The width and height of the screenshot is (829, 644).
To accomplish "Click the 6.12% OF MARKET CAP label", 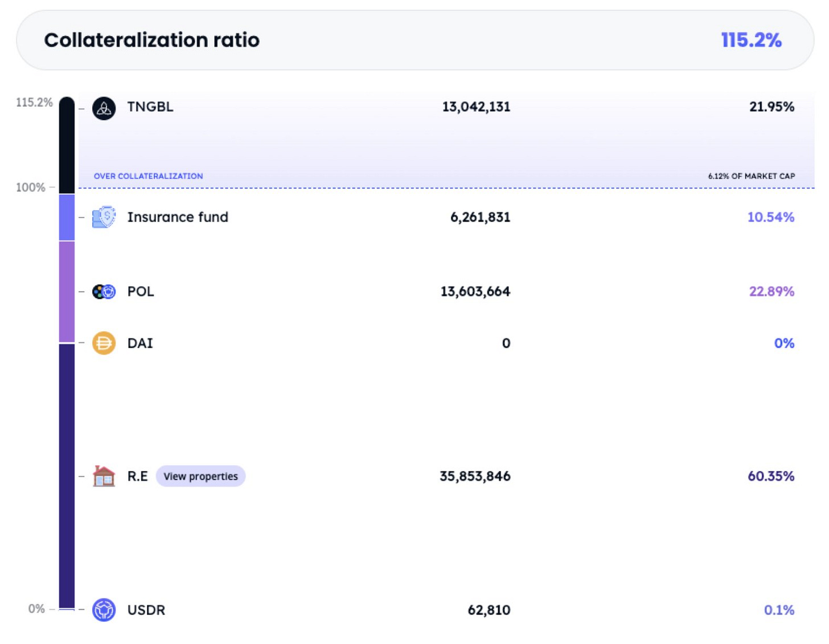I will point(751,176).
